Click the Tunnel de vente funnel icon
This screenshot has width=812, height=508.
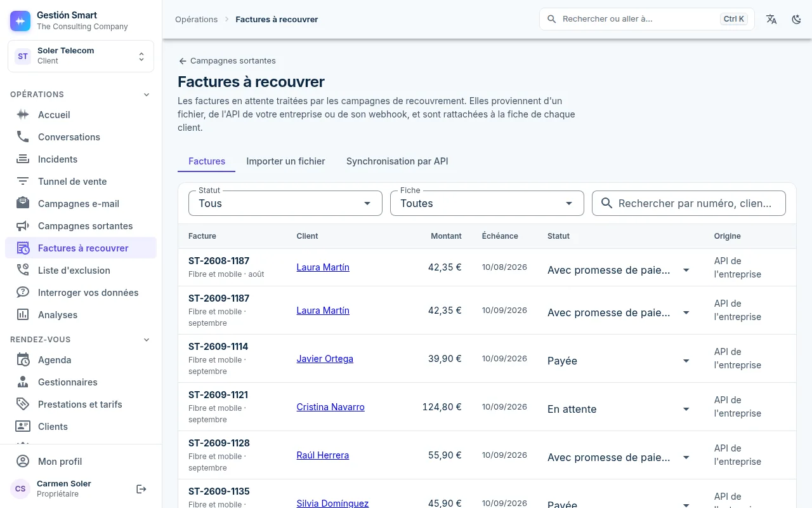[23, 182]
